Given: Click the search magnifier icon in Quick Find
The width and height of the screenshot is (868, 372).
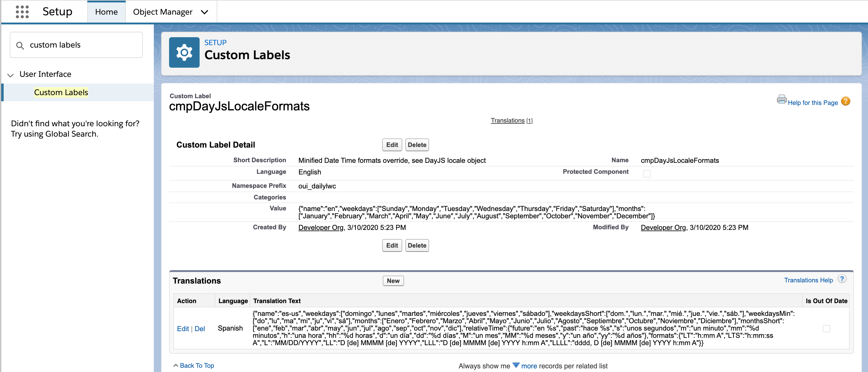Looking at the screenshot, I should point(20,45).
